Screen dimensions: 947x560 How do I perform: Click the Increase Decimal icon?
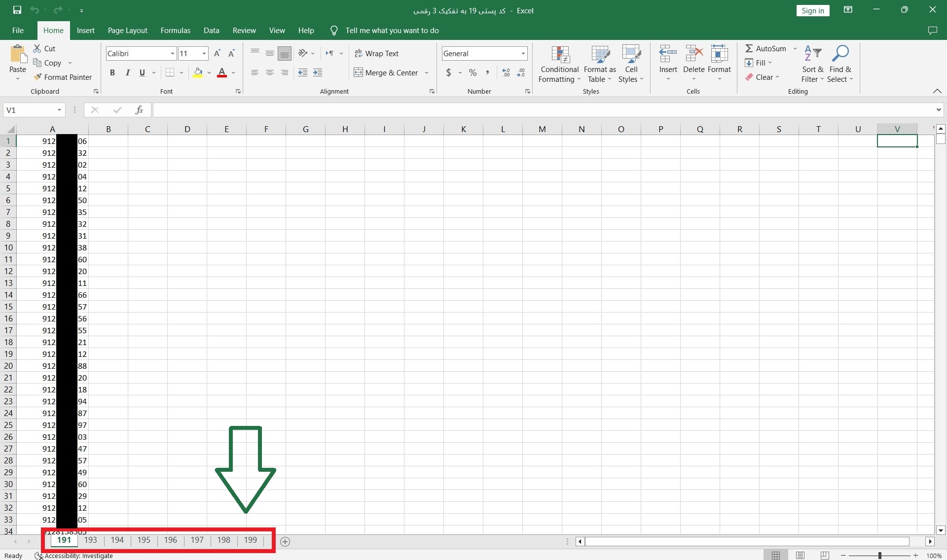pos(506,72)
